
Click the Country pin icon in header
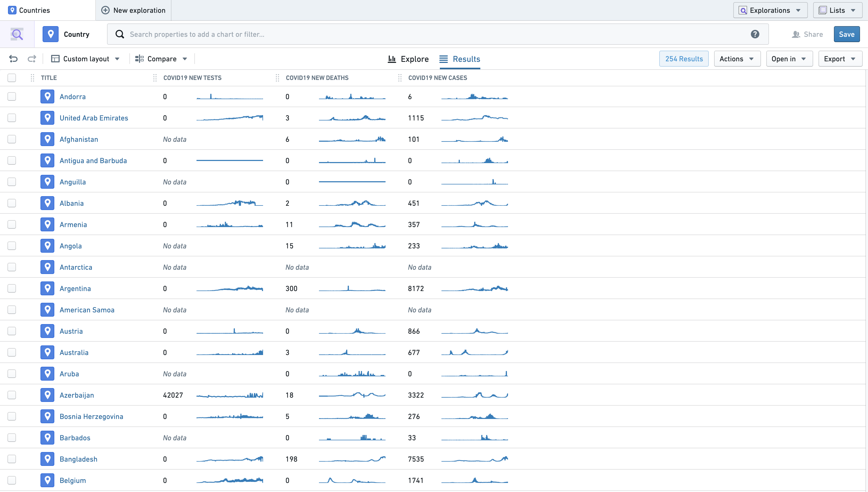click(51, 34)
